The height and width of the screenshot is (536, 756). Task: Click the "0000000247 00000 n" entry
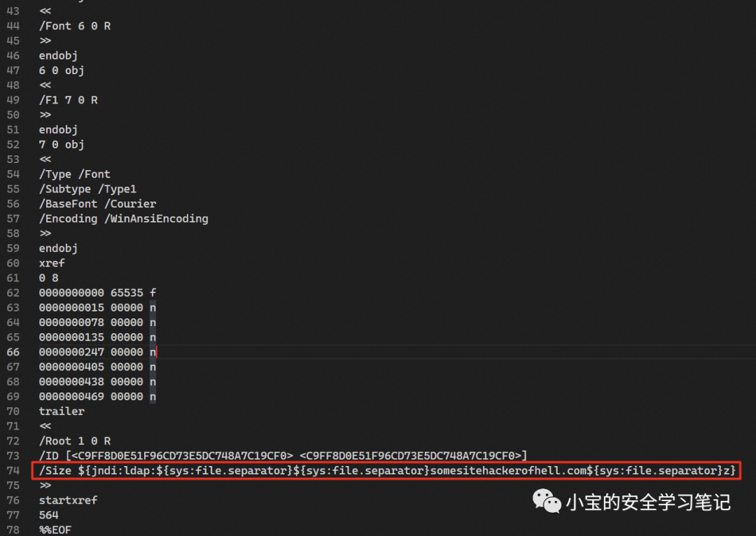point(98,353)
